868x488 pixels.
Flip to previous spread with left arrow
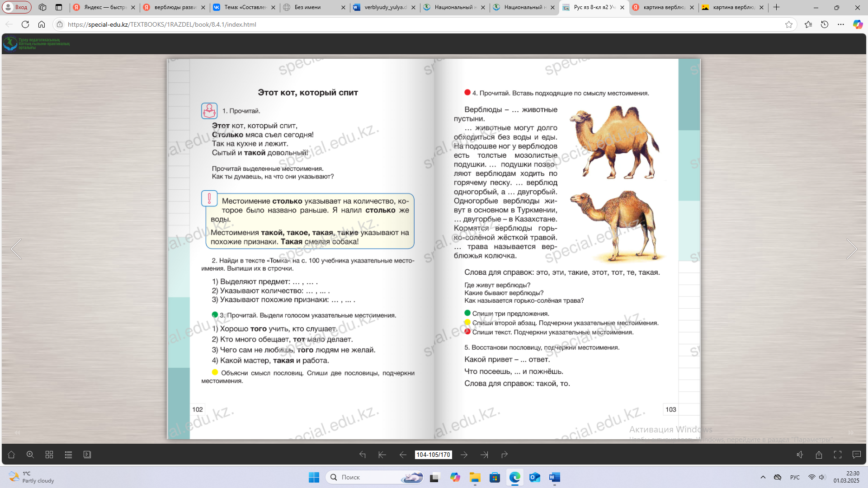click(16, 249)
